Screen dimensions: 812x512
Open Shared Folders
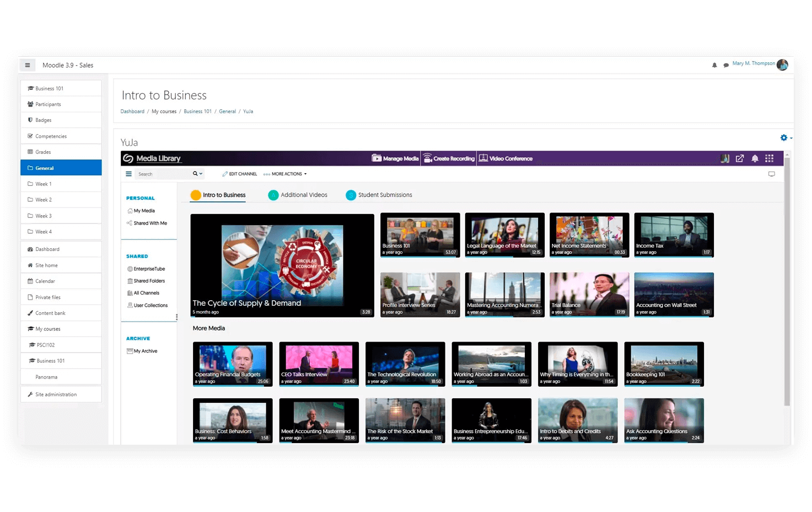(146, 281)
